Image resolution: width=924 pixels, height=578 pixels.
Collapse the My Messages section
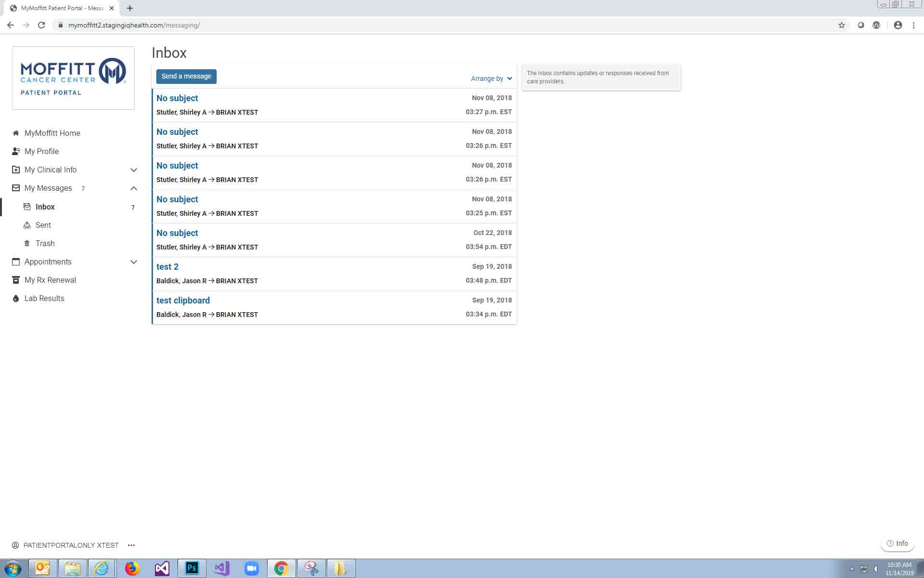point(134,188)
